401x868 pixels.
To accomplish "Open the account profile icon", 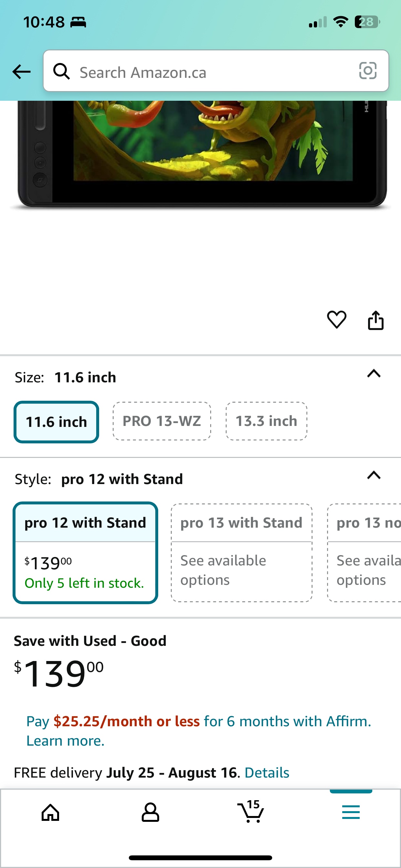I will point(150,812).
